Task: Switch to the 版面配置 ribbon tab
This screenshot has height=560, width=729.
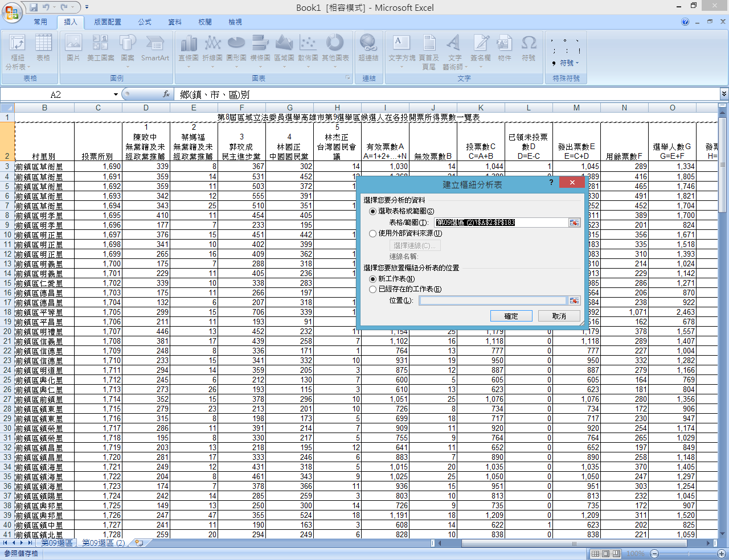Action: (x=108, y=22)
